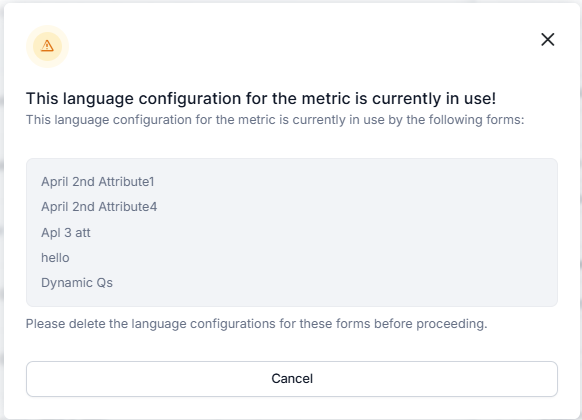
Task: Cancel the language configuration deletion
Action: coord(292,379)
